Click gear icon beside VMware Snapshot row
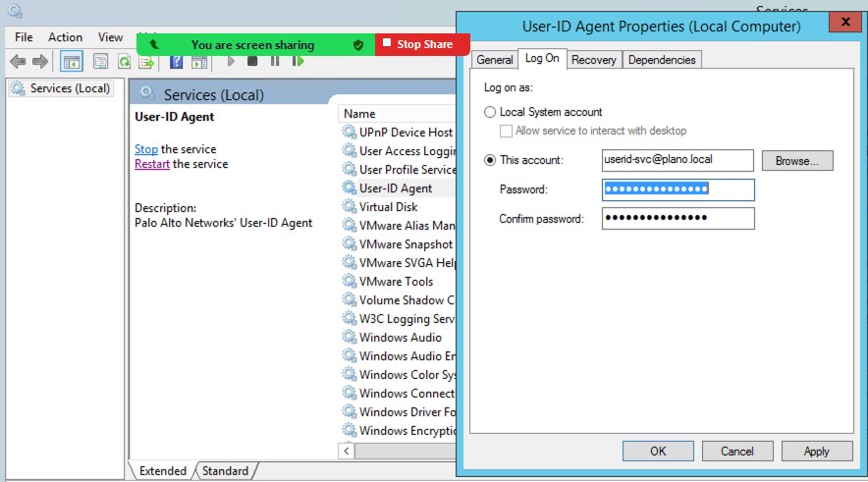The width and height of the screenshot is (868, 482). pyautogui.click(x=349, y=243)
